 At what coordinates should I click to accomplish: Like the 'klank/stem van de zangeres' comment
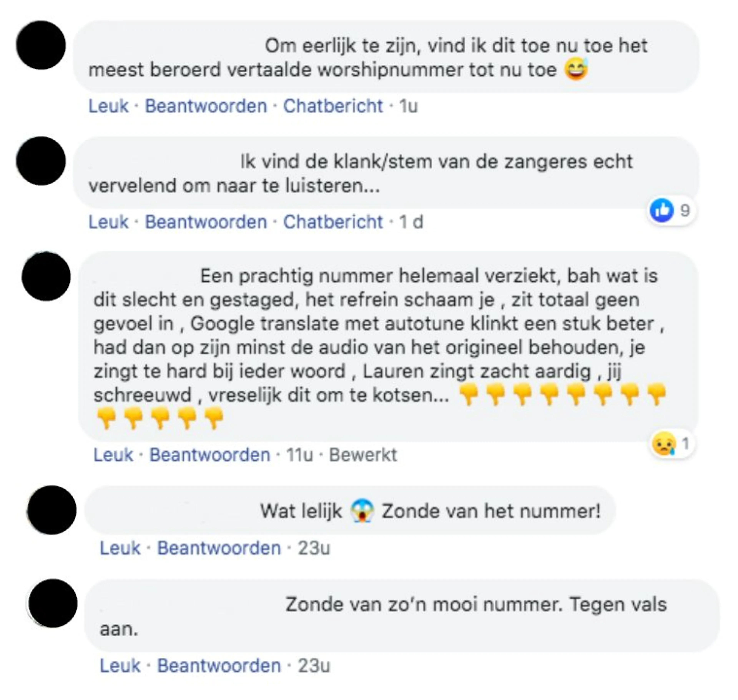click(109, 222)
